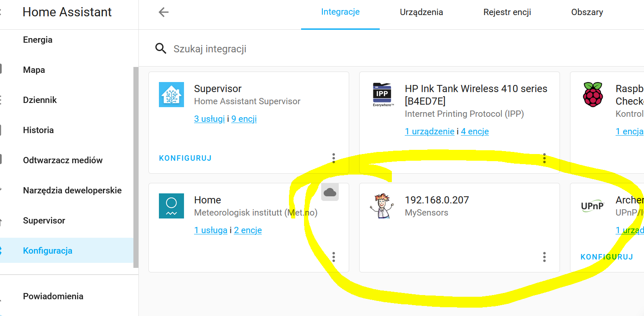Open Narzędzia deweloperskie in the sidebar
The image size is (644, 316).
coord(72,190)
